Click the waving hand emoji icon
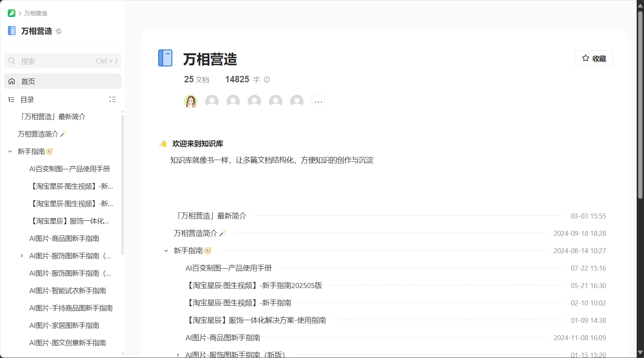Image resolution: width=644 pixels, height=358 pixels. coord(164,143)
